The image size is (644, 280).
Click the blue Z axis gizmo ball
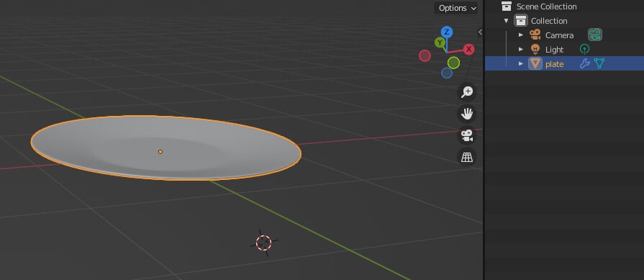point(446,32)
